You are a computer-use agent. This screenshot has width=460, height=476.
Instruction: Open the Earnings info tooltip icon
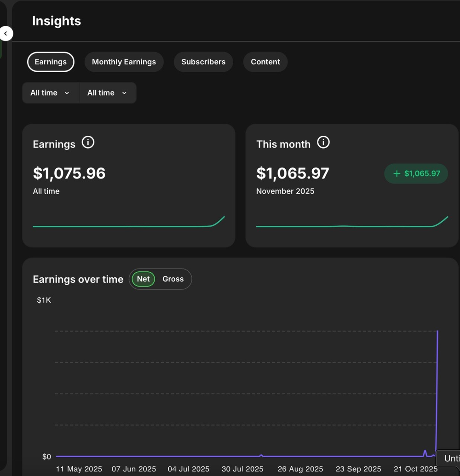[87, 142]
